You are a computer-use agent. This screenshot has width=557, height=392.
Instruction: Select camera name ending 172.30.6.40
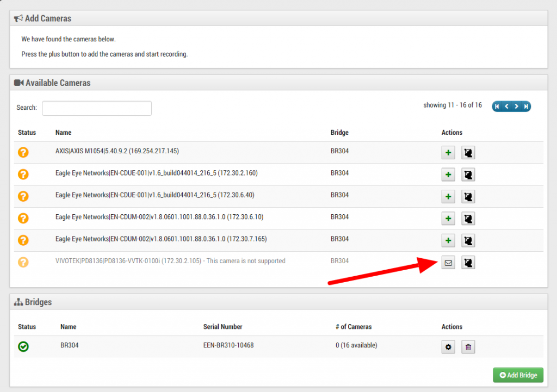[x=154, y=195]
